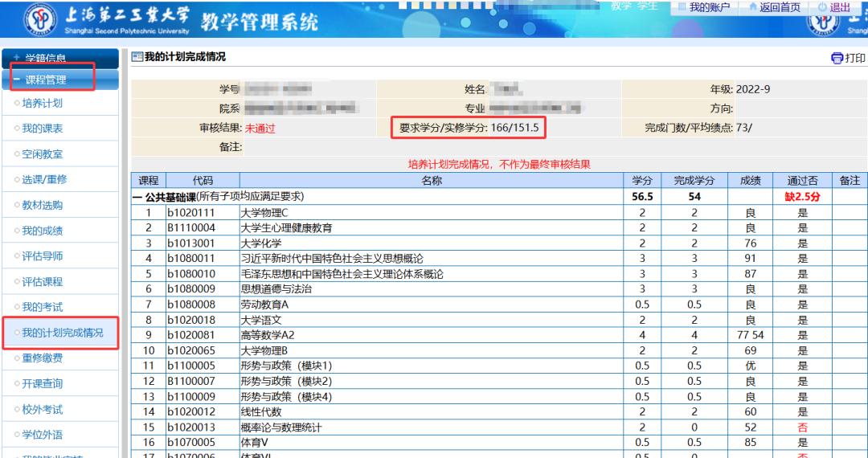Click the circle bullet before 培养计划

pyautogui.click(x=16, y=103)
